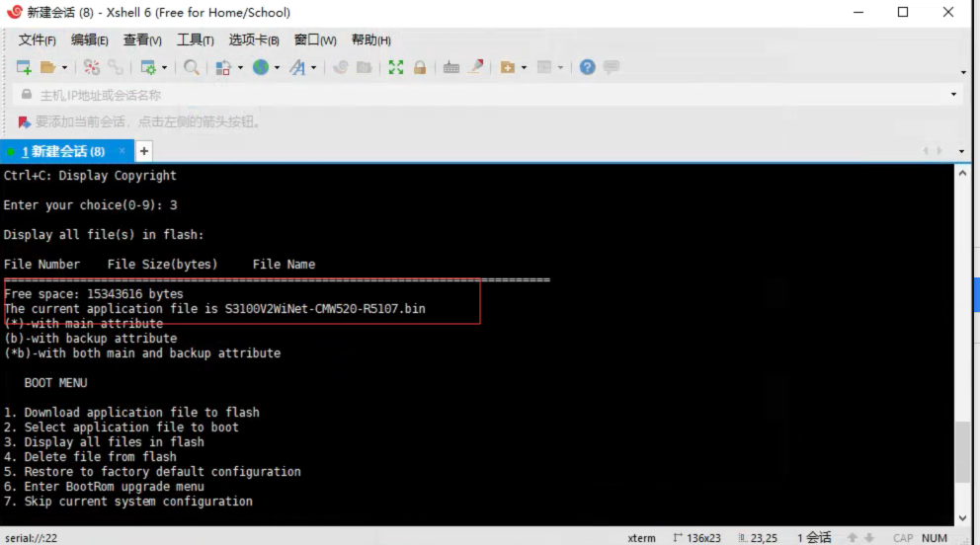The height and width of the screenshot is (545, 980).
Task: Click the Reconnect chain-link icon
Action: coord(116,67)
